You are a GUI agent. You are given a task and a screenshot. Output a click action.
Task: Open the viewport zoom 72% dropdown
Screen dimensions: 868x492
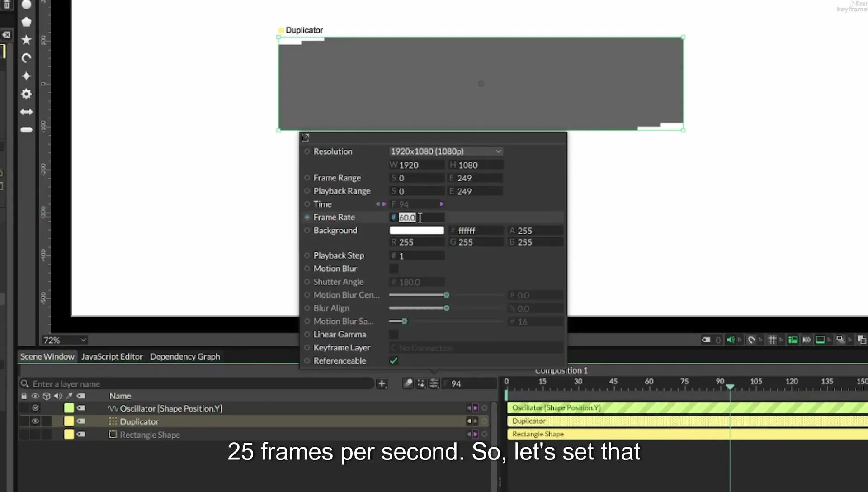pos(64,340)
